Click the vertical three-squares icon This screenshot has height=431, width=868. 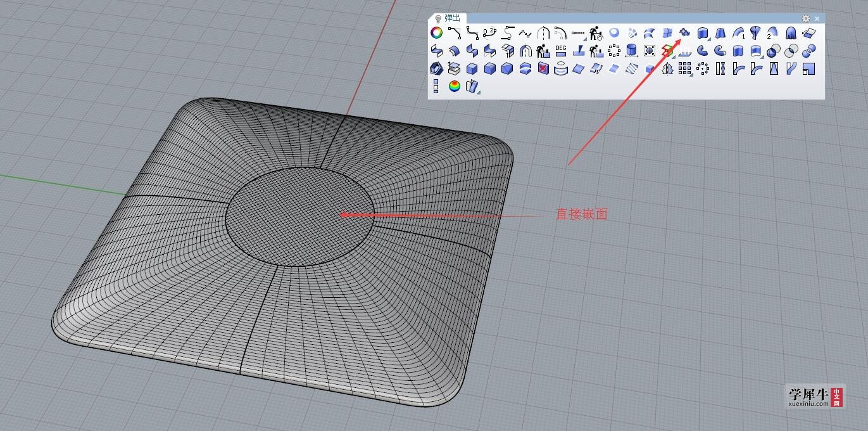coord(436,86)
